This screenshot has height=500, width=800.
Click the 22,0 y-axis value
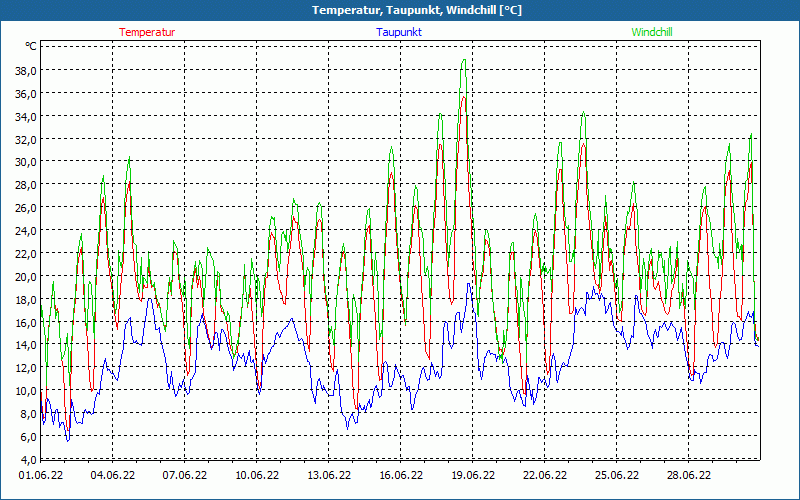(x=26, y=254)
